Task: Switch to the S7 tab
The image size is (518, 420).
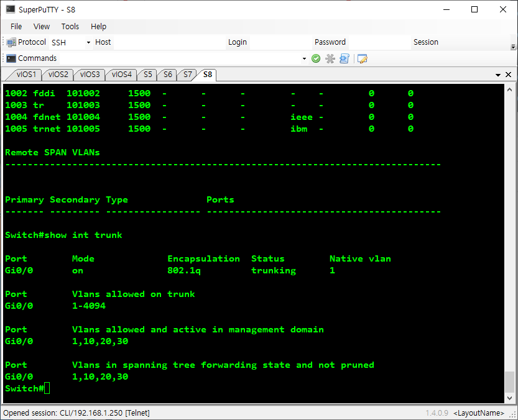Action: click(188, 75)
